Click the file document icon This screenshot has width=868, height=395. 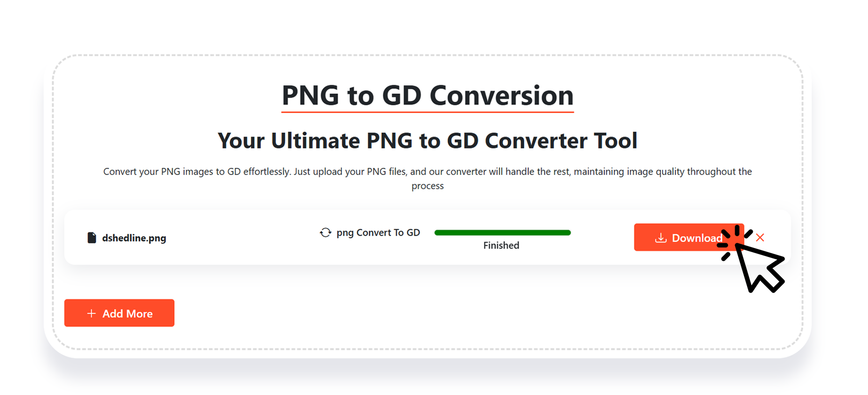92,238
